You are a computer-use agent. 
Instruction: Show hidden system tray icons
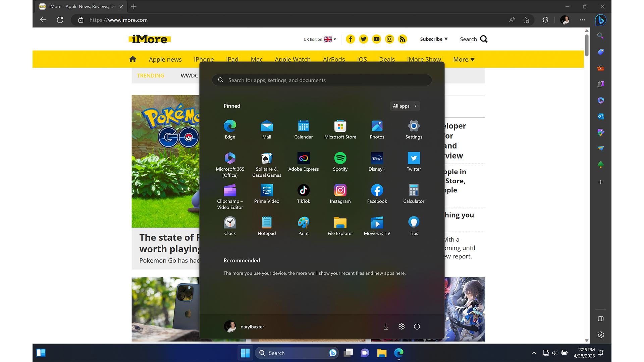click(x=534, y=353)
